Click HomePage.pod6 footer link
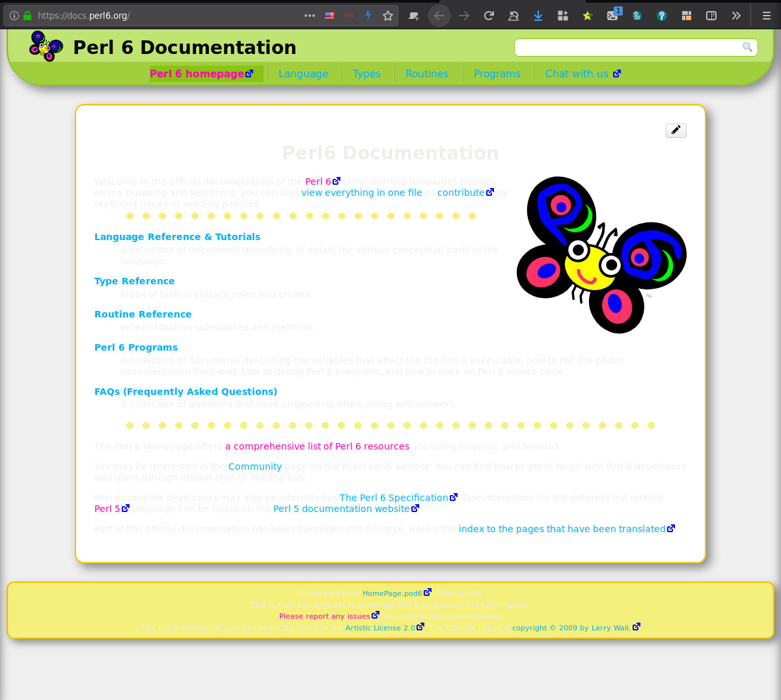Image resolution: width=781 pixels, height=700 pixels. click(x=396, y=593)
